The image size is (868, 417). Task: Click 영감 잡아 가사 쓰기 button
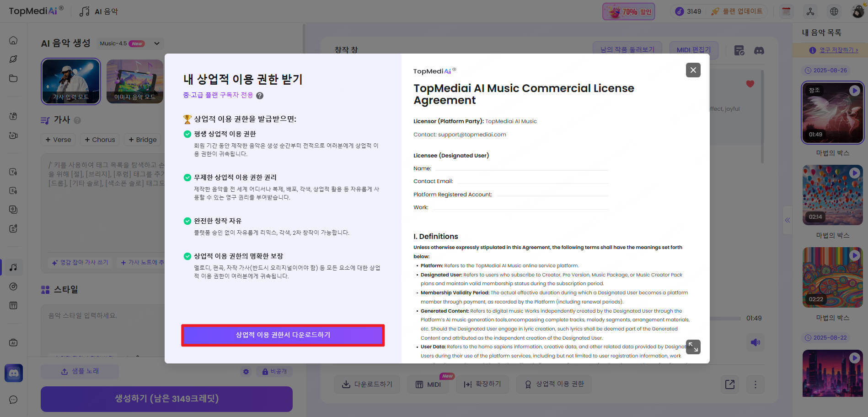point(80,262)
